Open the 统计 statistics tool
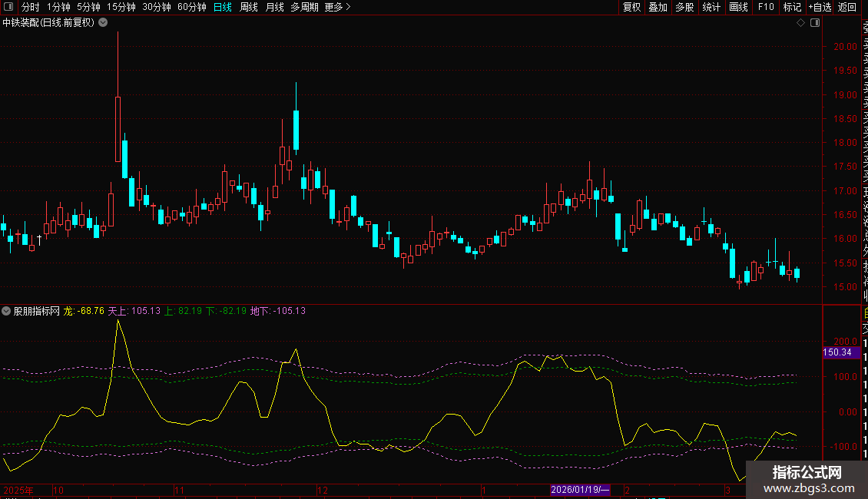Viewport: 868px width, 499px height. pos(711,7)
